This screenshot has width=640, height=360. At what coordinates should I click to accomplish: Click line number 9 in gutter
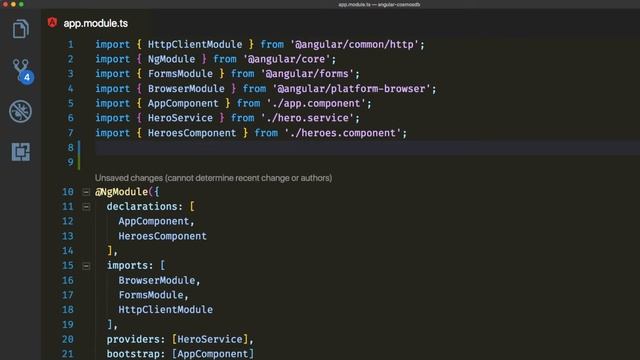click(x=71, y=162)
